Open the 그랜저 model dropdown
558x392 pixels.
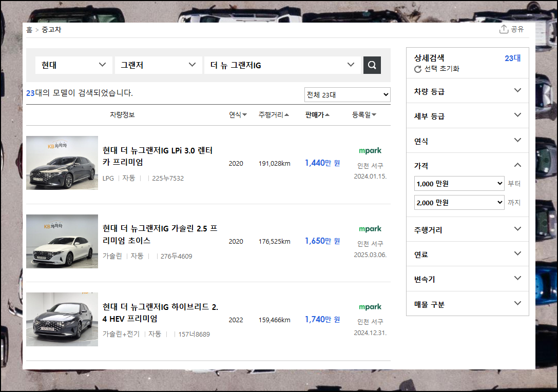coord(158,65)
